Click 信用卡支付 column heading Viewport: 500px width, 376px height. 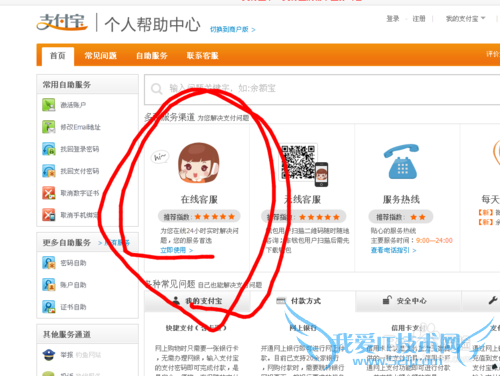408,328
